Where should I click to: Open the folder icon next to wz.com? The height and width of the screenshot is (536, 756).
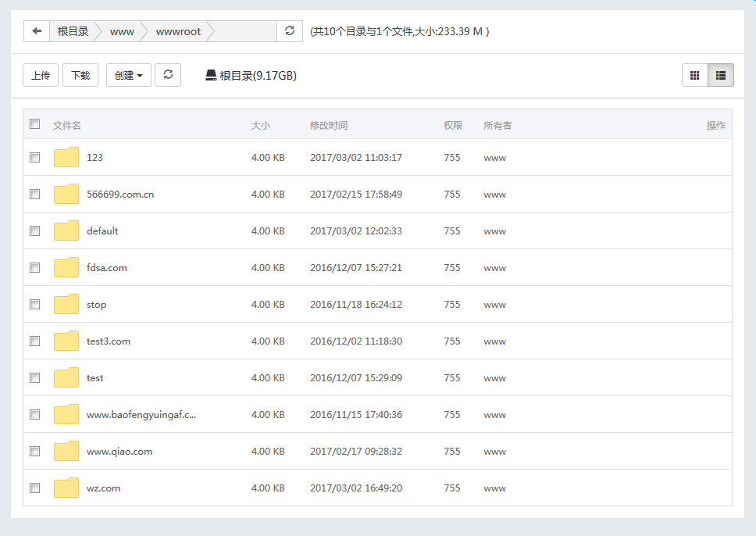point(66,488)
